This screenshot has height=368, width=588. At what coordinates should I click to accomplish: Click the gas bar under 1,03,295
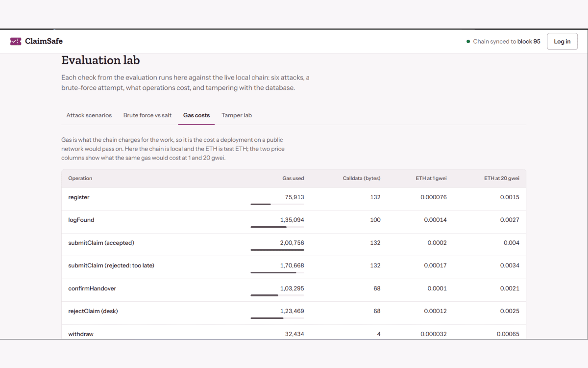pos(277,295)
